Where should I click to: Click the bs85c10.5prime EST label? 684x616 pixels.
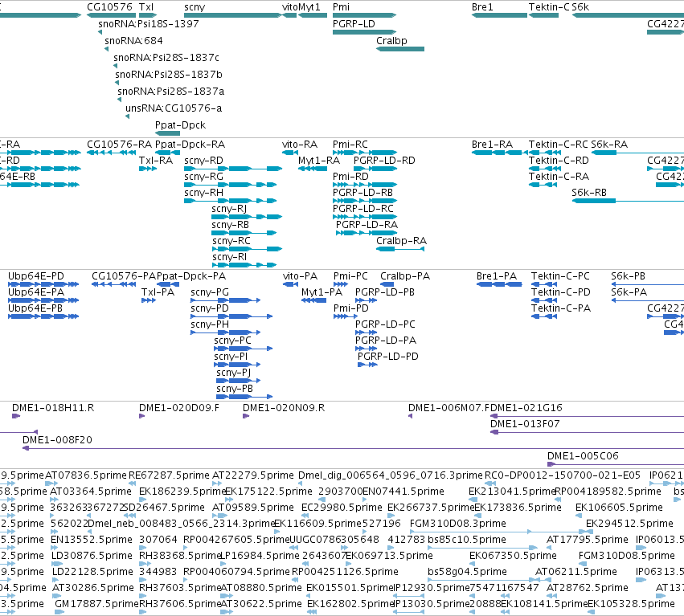point(467,541)
